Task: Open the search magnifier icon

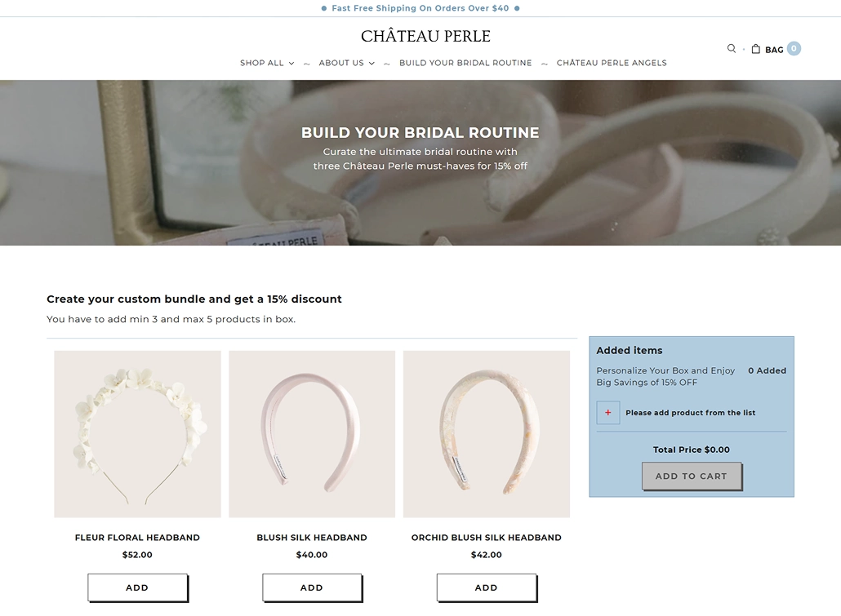Action: click(732, 48)
